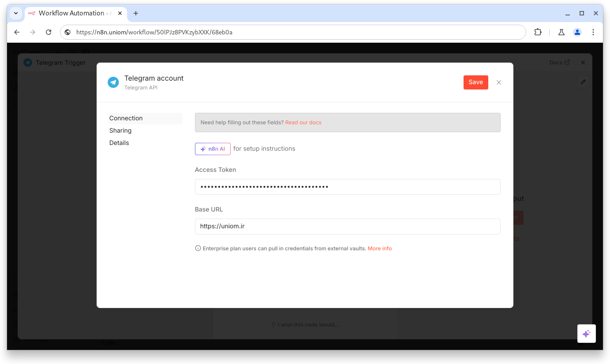The image size is (610, 364).
Task: Click the info icon beside Enterprise plan note
Action: click(x=198, y=249)
